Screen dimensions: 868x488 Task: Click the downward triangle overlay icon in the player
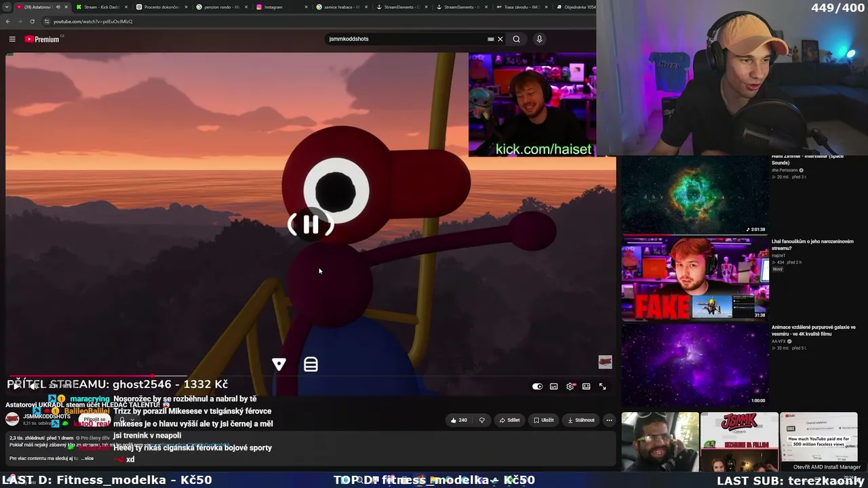click(x=279, y=365)
